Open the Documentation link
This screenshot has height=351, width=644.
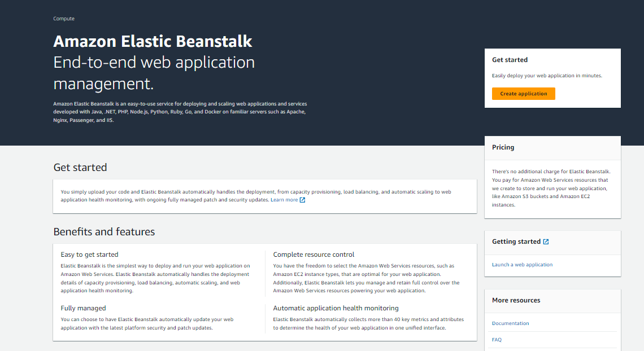510,323
